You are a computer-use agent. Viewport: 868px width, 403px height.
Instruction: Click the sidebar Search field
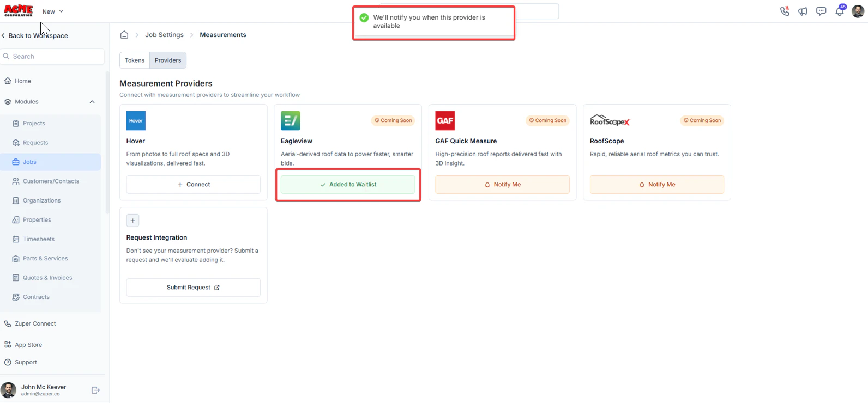pos(52,56)
